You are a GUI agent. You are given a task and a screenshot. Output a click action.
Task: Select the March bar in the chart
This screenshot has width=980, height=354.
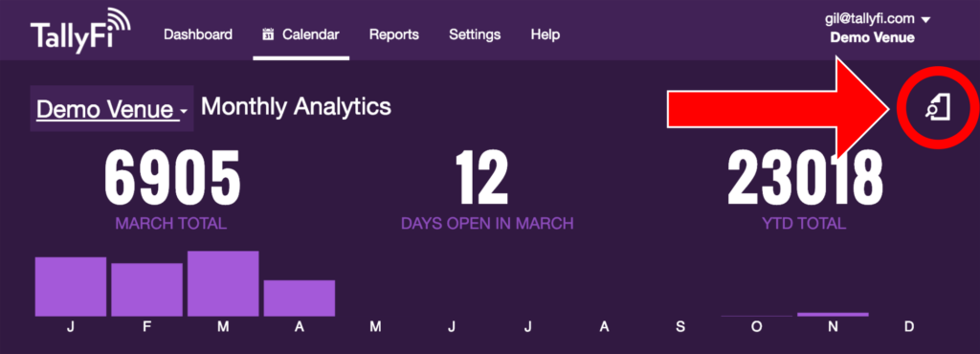(223, 283)
